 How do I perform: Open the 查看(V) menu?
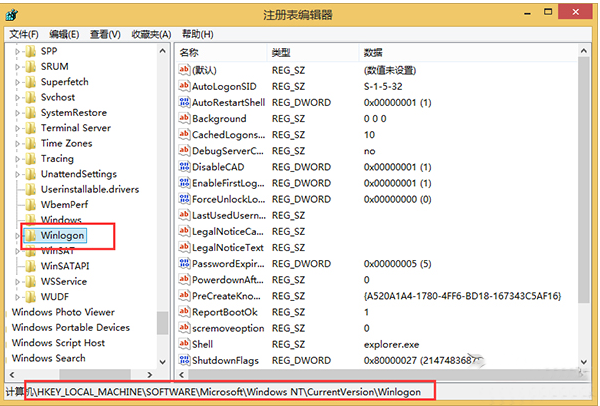point(105,34)
